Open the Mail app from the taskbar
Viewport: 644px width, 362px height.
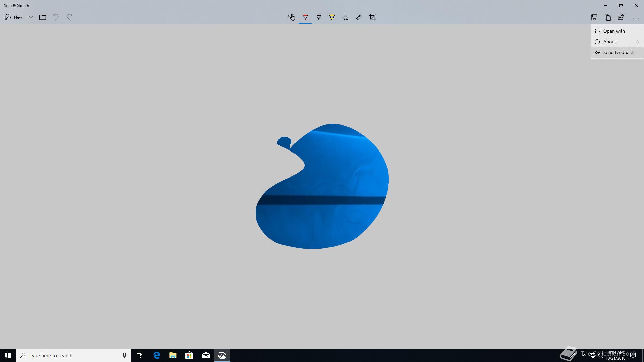206,355
